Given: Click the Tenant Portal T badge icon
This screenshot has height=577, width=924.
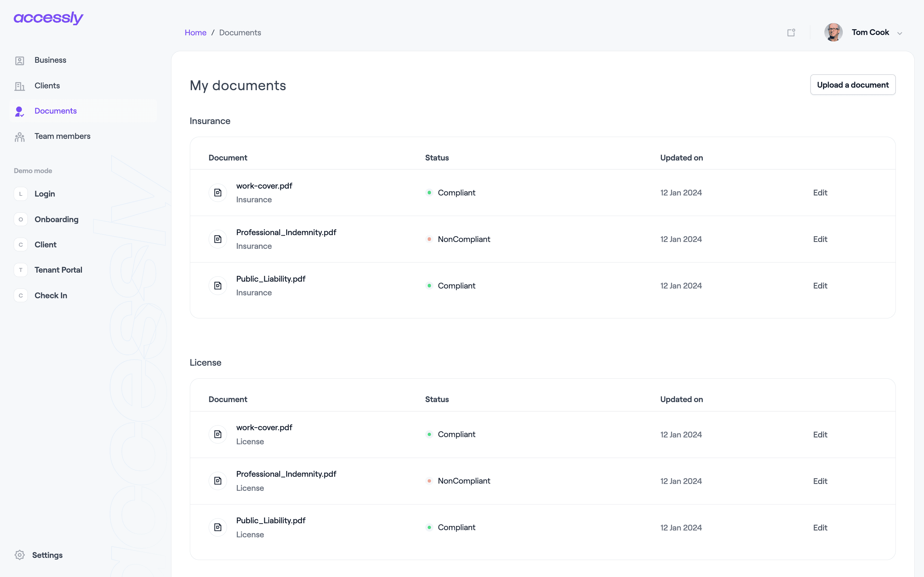Looking at the screenshot, I should [21, 270].
